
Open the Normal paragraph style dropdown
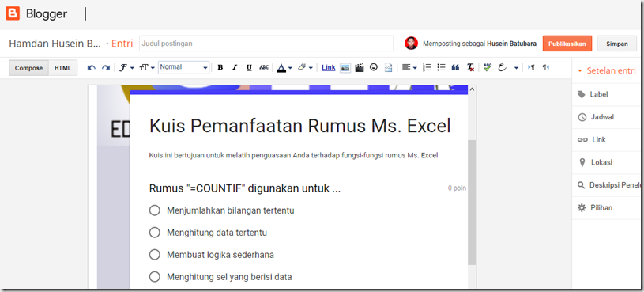(183, 67)
